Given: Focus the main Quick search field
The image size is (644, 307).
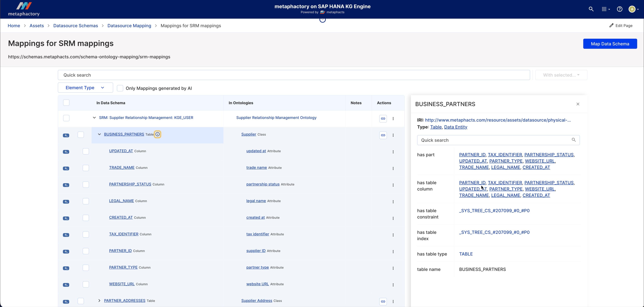Looking at the screenshot, I should click(294, 75).
